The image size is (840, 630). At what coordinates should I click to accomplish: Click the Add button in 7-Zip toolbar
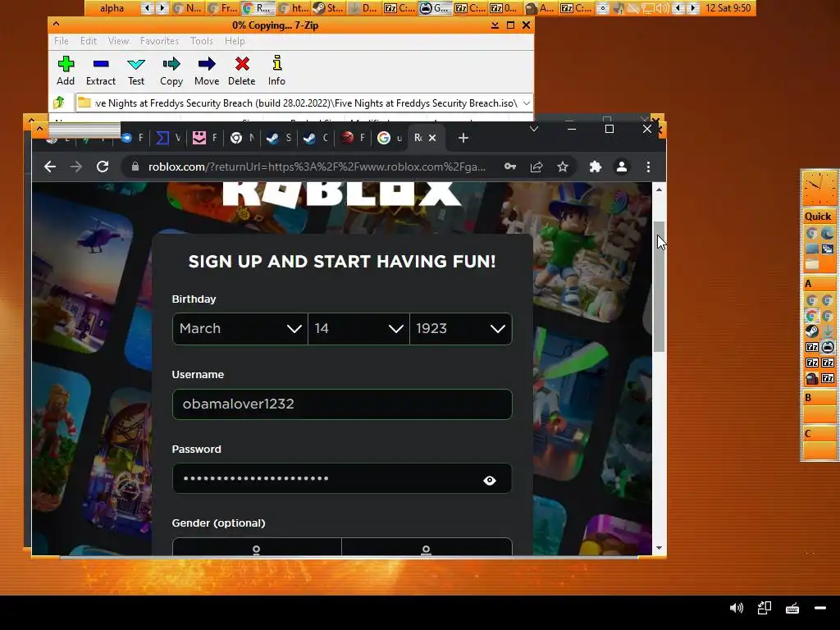click(x=66, y=71)
